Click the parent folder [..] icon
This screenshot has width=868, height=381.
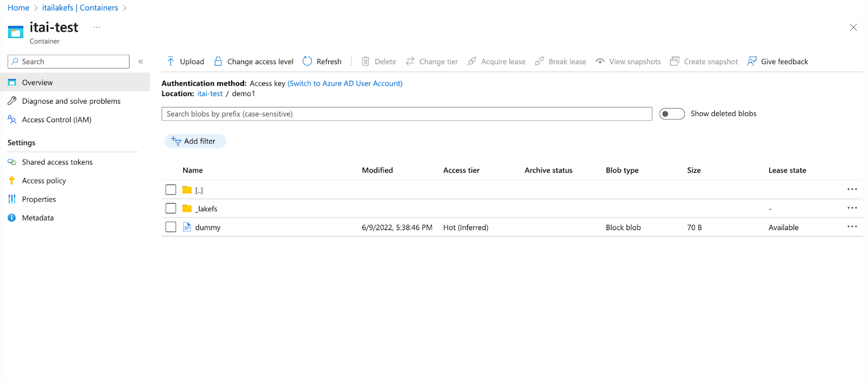click(187, 190)
